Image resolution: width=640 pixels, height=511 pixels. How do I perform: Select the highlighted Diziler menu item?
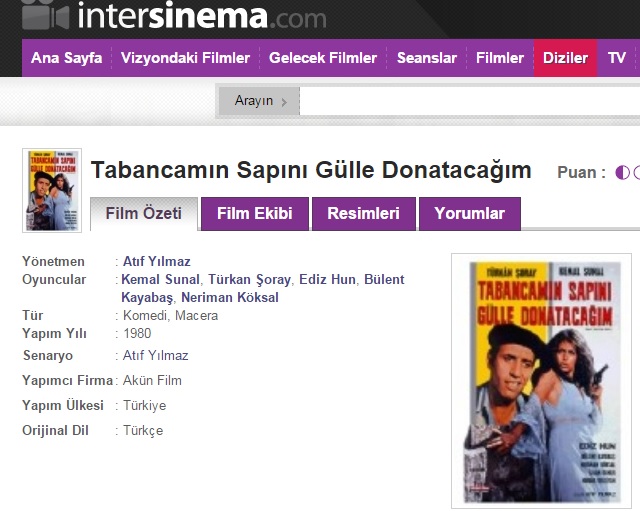pyautogui.click(x=565, y=58)
